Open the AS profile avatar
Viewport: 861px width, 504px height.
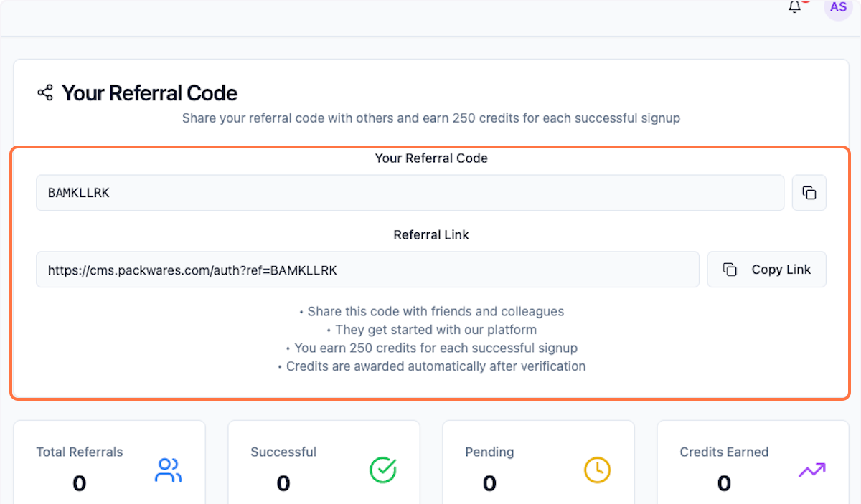[838, 7]
